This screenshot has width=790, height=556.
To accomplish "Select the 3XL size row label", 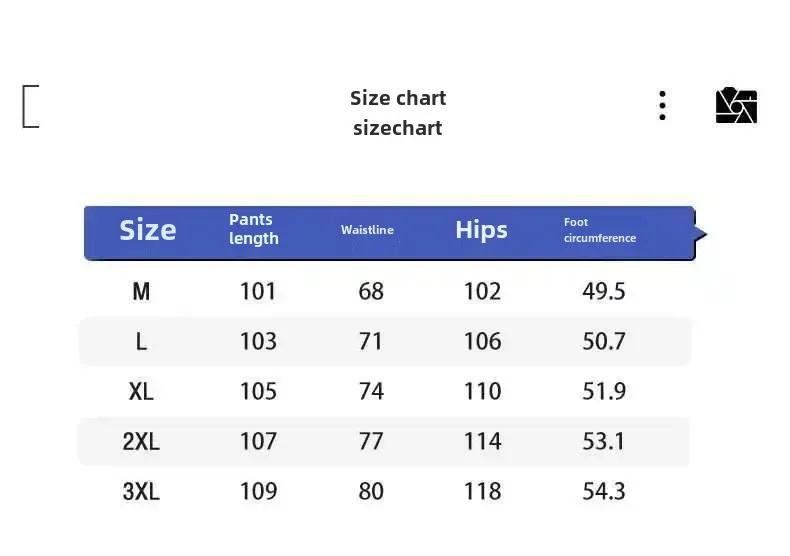I will pyautogui.click(x=141, y=492).
